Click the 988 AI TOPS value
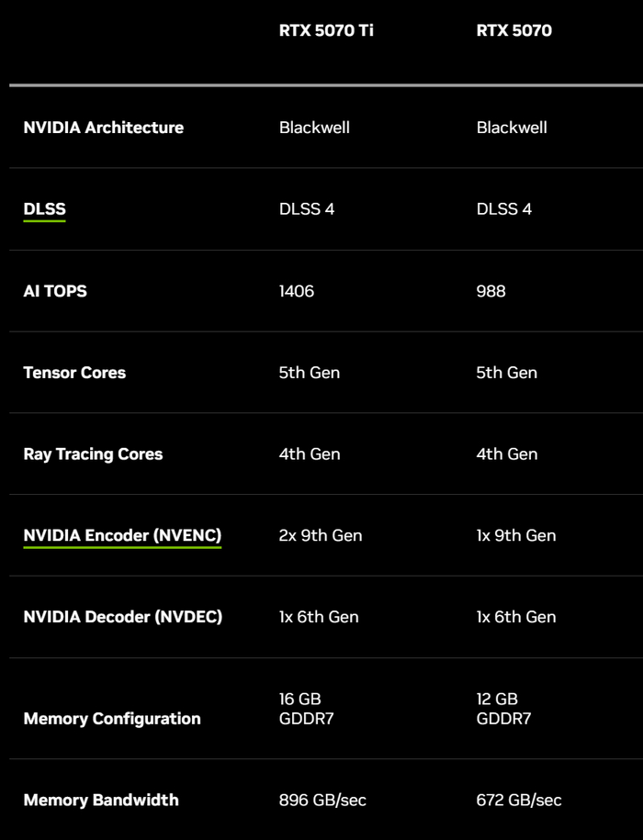This screenshot has width=643, height=840. point(491,291)
